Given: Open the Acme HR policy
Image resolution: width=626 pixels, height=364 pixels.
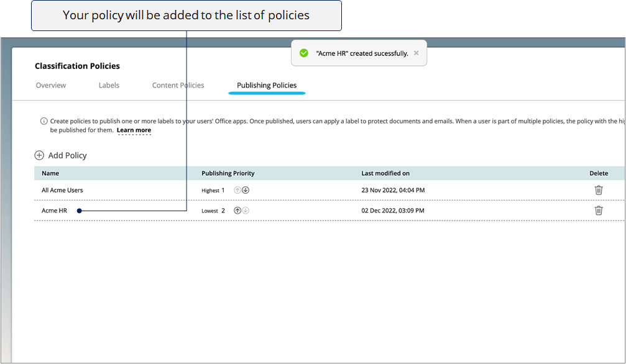Looking at the screenshot, I should pyautogui.click(x=54, y=211).
